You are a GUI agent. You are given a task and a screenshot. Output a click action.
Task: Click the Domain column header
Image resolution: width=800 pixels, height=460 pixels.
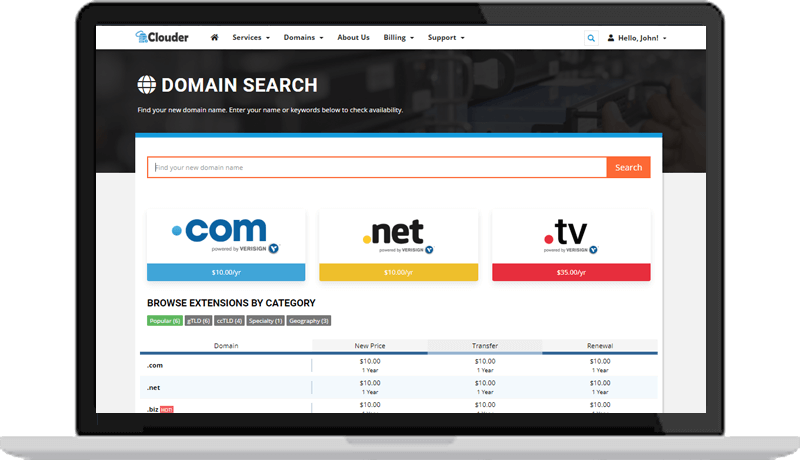click(226, 346)
